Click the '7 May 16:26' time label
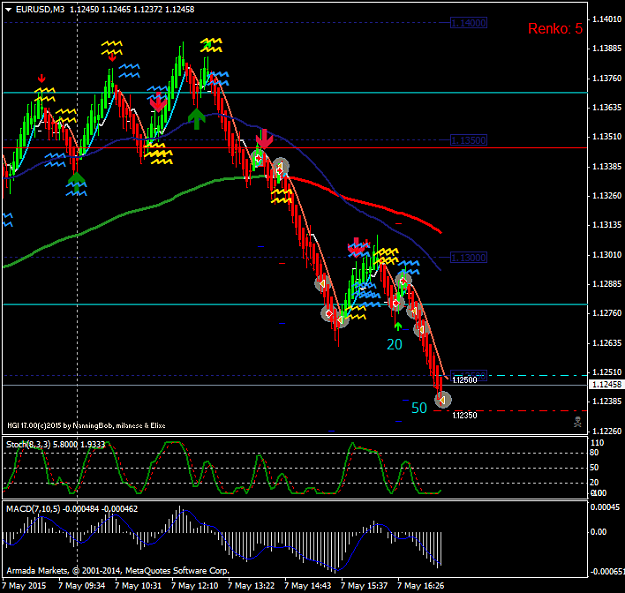This screenshot has height=593, width=625. pyautogui.click(x=421, y=586)
